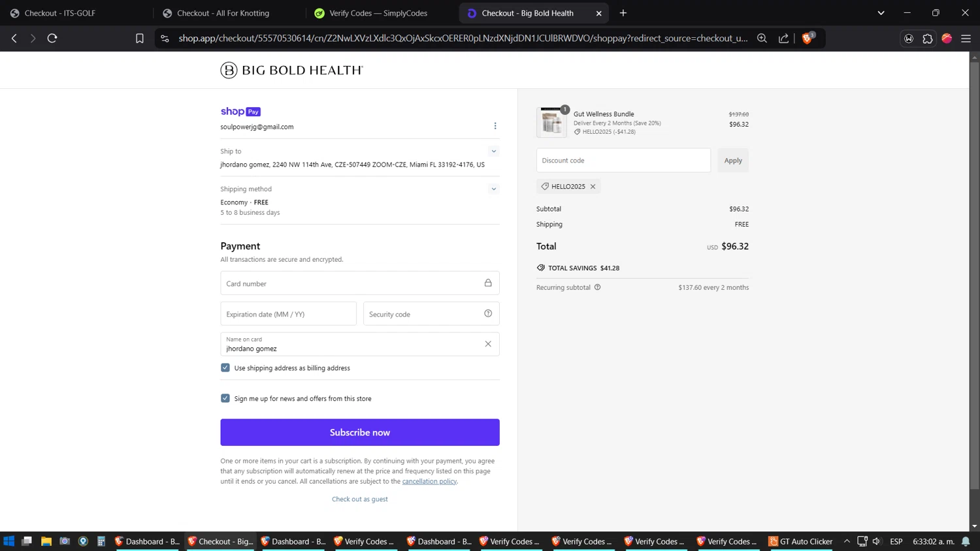
Task: Click the share page icon
Action: click(783, 39)
